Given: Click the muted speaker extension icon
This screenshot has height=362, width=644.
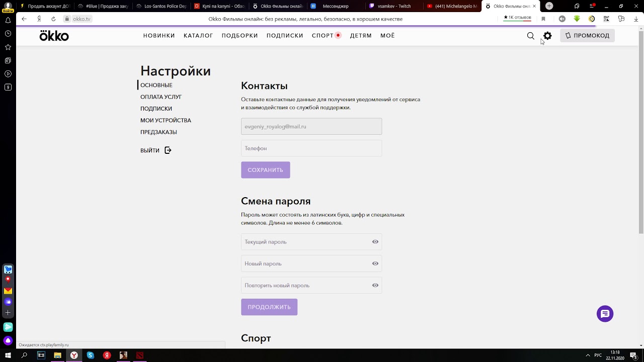Looking at the screenshot, I should point(562,19).
